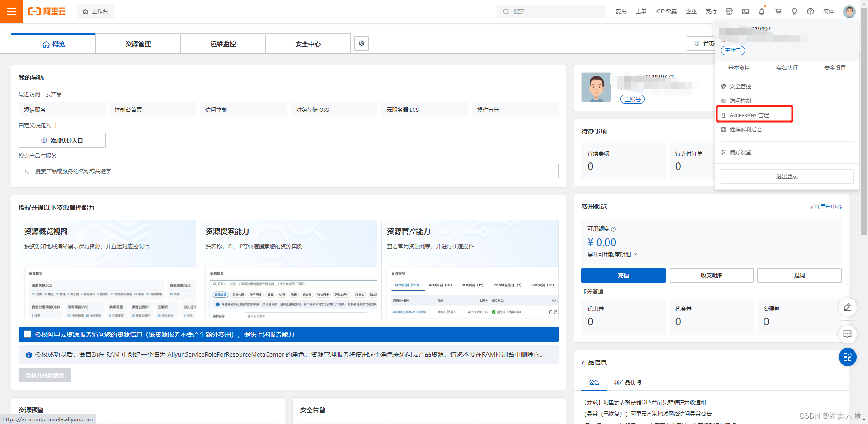Image resolution: width=868 pixels, height=424 pixels.
Task: Open 优惠券 count card
Action: [623, 316]
